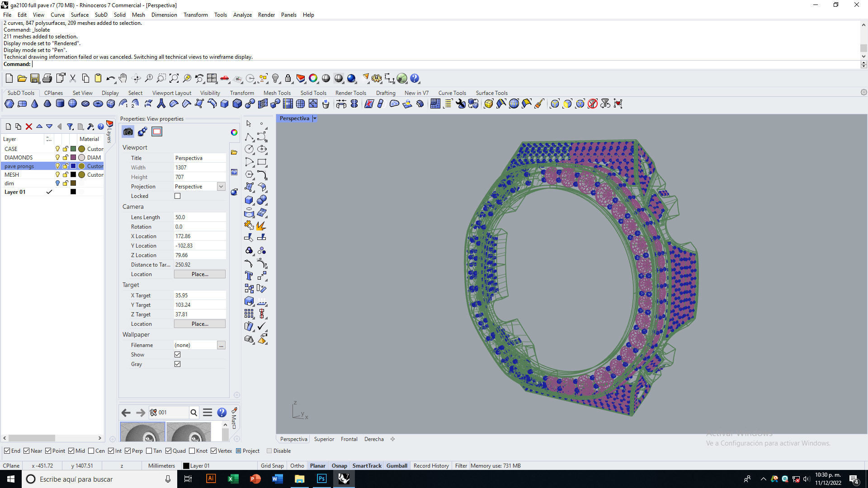This screenshot has width=868, height=488.
Task: Open materials panel hamburger menu
Action: 208,413
